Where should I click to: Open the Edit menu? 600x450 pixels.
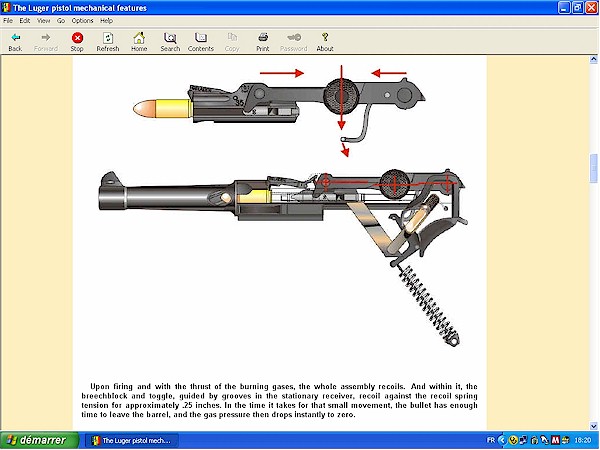click(x=25, y=21)
